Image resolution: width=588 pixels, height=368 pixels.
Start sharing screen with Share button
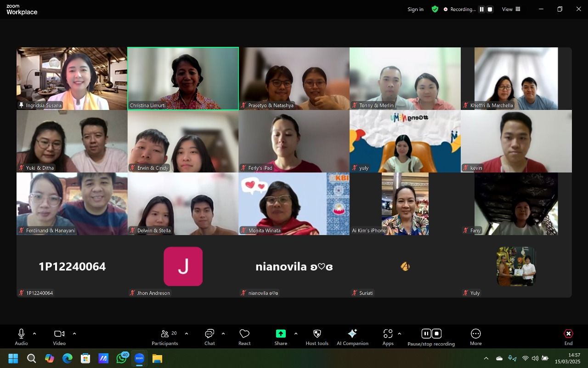coord(281,337)
